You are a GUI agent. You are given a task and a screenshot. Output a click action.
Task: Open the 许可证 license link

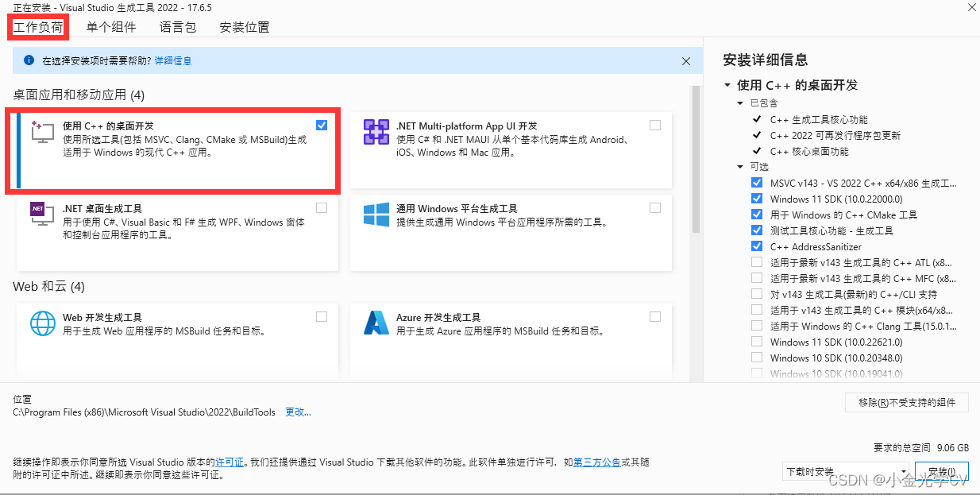[x=230, y=462]
